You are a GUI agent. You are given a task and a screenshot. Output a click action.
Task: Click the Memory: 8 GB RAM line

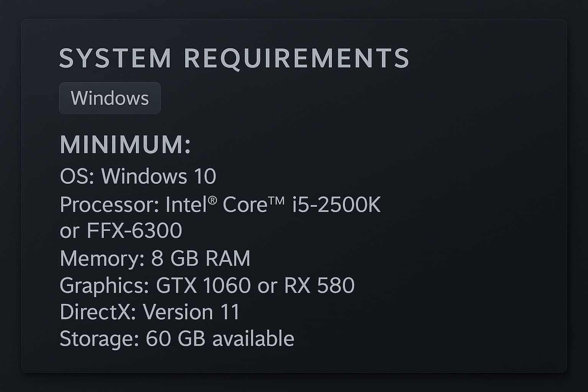(155, 258)
